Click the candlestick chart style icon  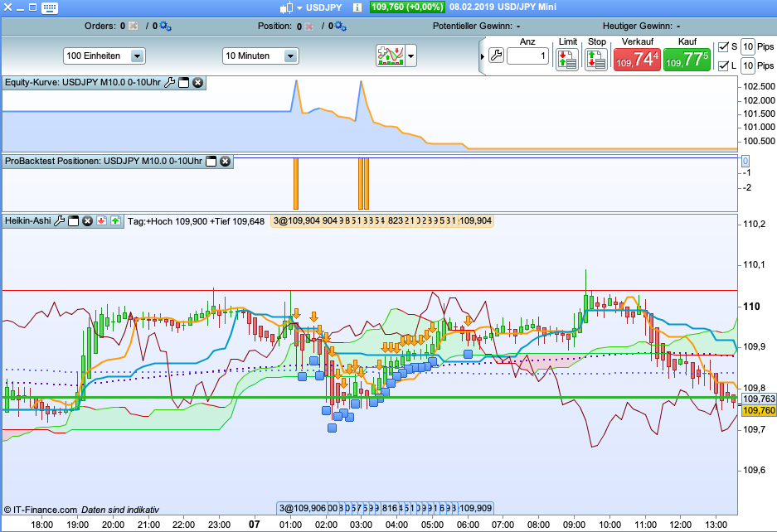pos(287,7)
